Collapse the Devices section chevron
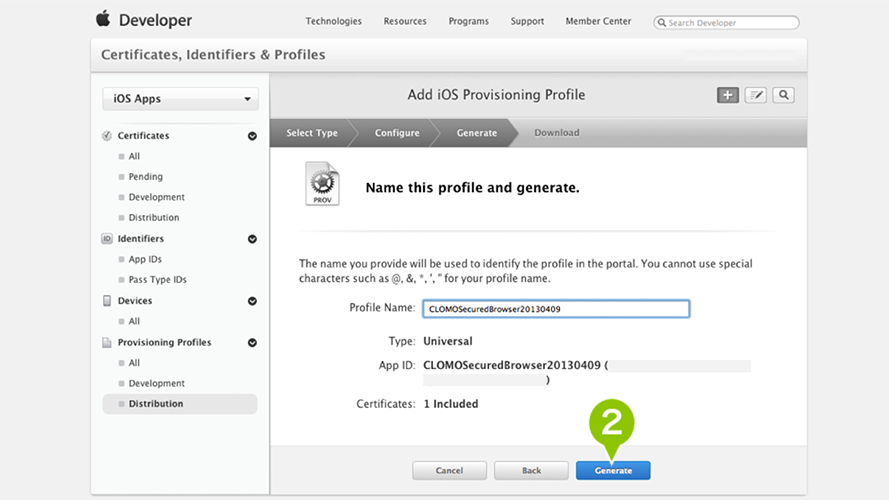Viewport: 889px width, 500px height. click(252, 301)
